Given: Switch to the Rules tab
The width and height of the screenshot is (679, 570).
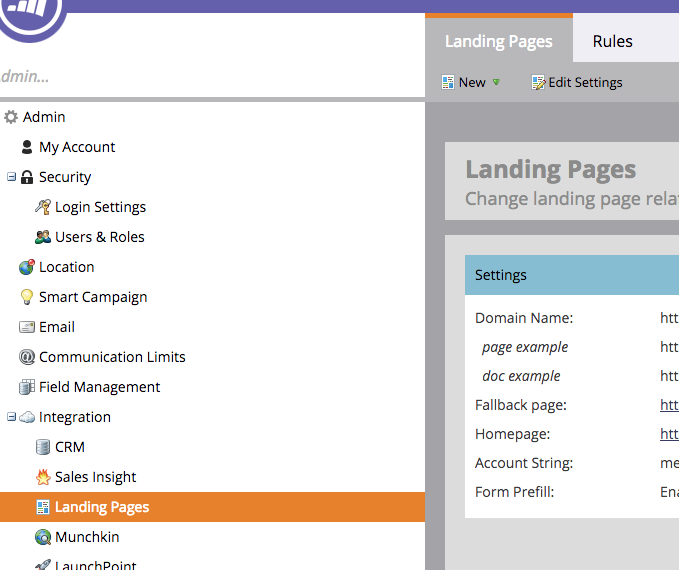Looking at the screenshot, I should [612, 41].
